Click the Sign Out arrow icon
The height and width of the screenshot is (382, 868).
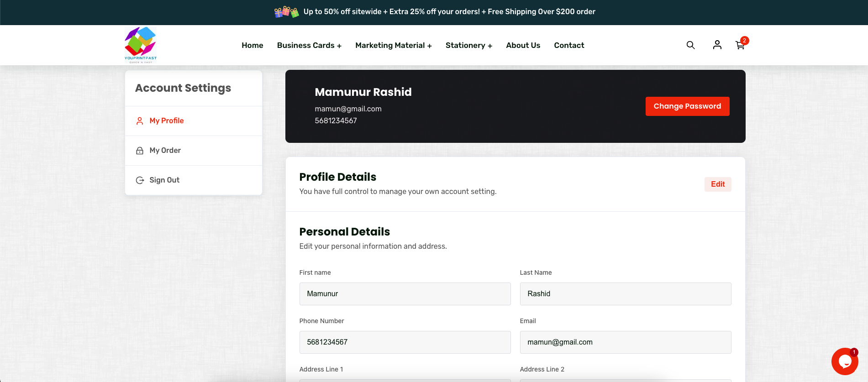pos(140,180)
